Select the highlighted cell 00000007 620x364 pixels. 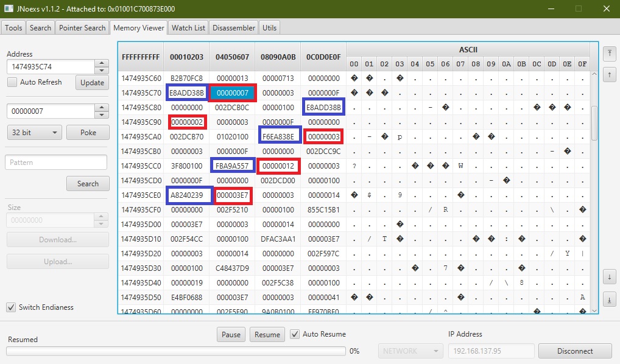click(233, 93)
